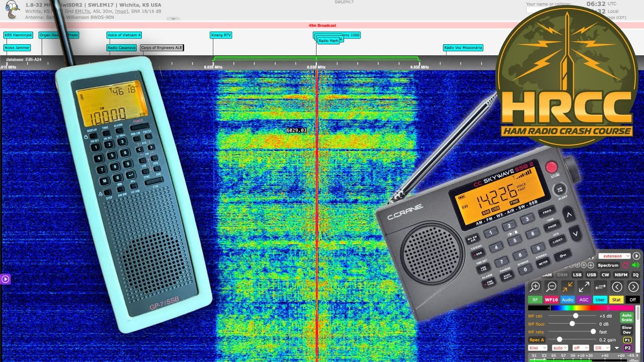Click the Radio Marti station label
The height and width of the screenshot is (362, 644).
point(329,41)
